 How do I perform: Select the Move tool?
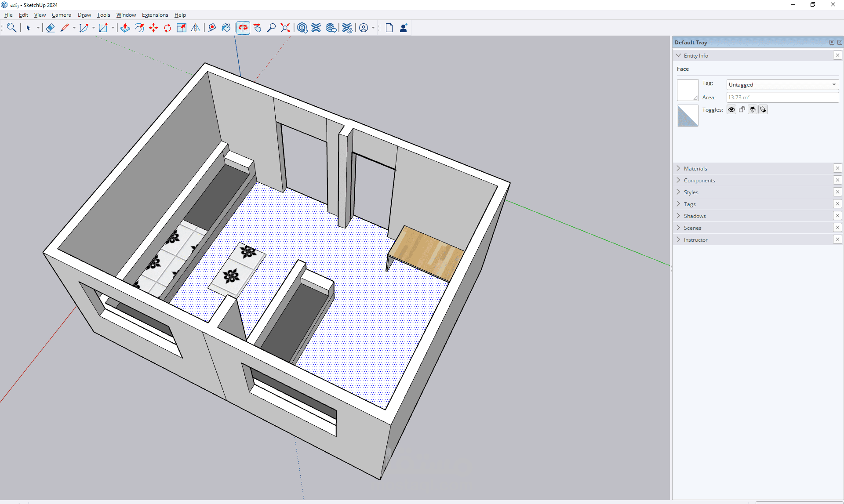tap(153, 28)
